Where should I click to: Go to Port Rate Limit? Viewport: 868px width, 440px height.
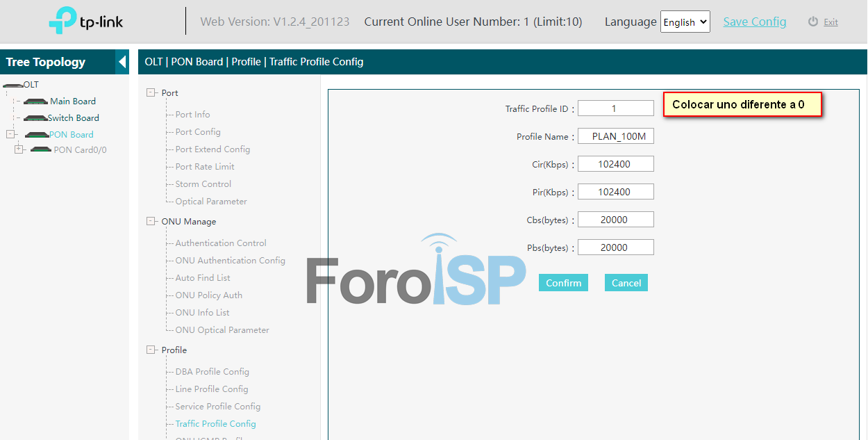[205, 167]
